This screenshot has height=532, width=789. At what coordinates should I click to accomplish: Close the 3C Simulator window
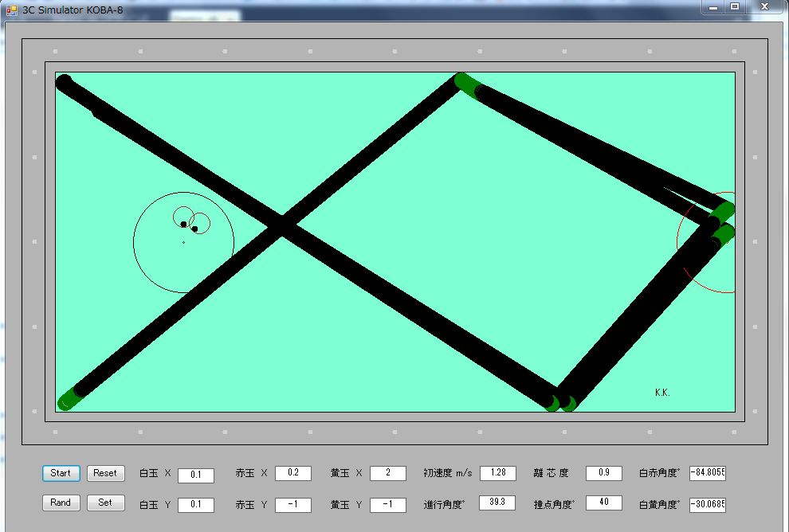click(x=764, y=7)
